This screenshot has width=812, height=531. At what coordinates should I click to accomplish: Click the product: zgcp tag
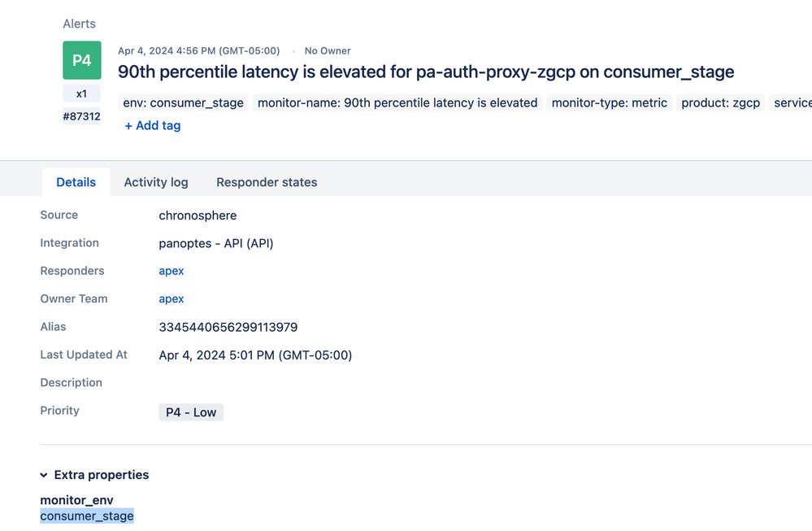(721, 102)
